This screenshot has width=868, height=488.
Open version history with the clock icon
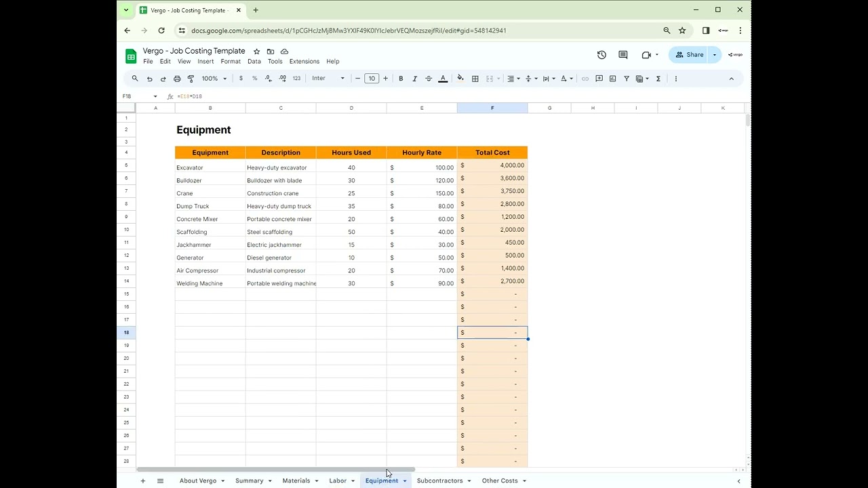pyautogui.click(x=601, y=55)
